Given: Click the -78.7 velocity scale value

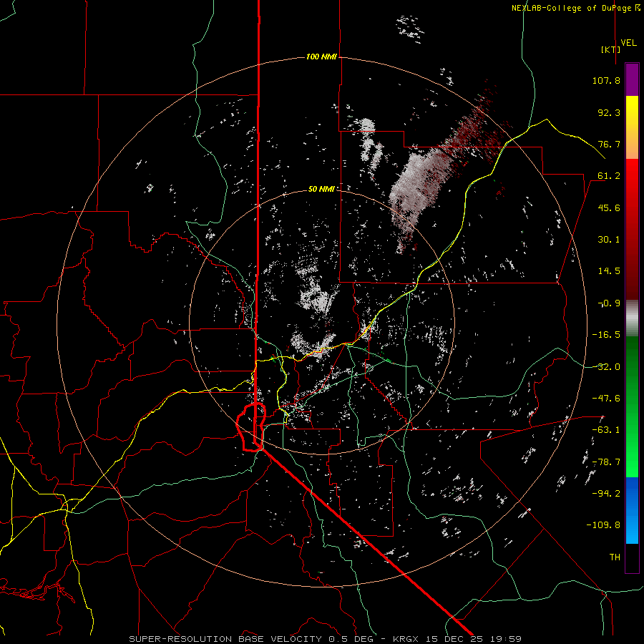Looking at the screenshot, I should (x=606, y=462).
